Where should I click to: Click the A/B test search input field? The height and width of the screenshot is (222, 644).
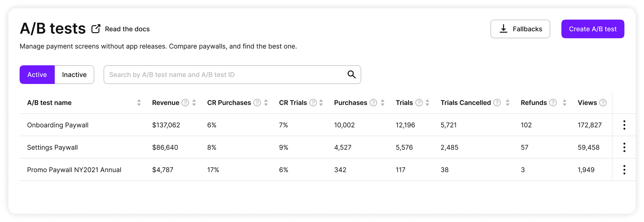[225, 75]
